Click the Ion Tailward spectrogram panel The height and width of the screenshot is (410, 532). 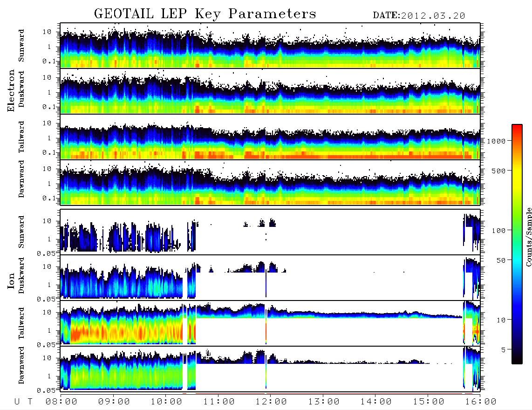270,323
